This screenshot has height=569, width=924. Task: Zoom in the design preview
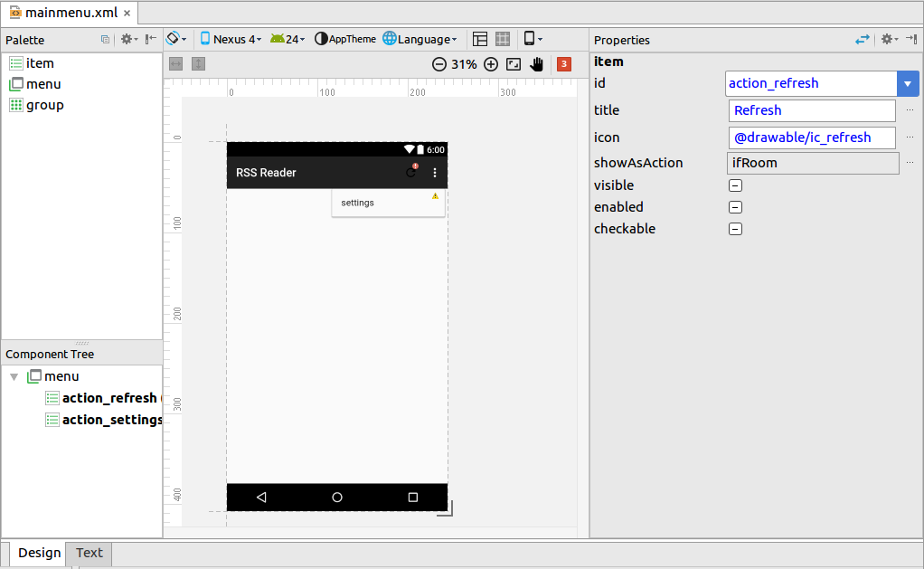point(491,64)
